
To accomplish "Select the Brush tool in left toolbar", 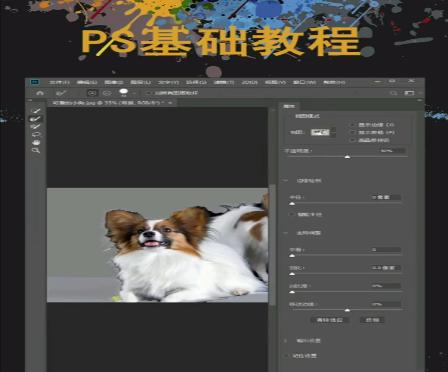I will (36, 127).
